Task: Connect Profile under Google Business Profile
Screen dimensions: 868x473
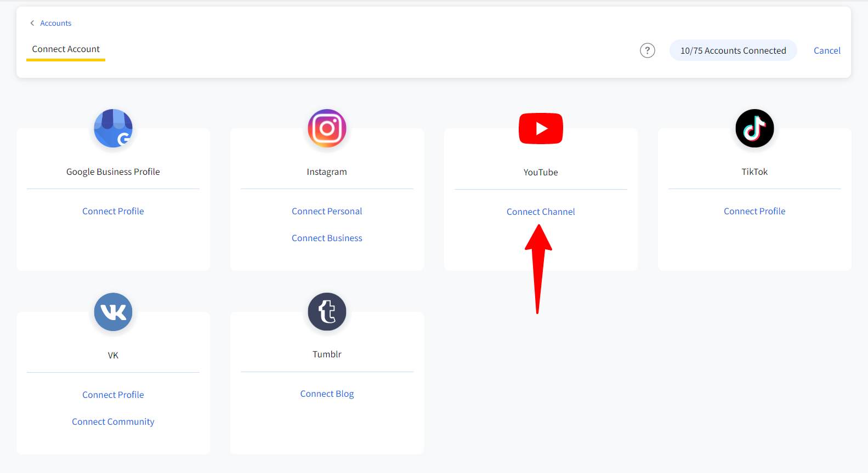Action: pyautogui.click(x=113, y=211)
